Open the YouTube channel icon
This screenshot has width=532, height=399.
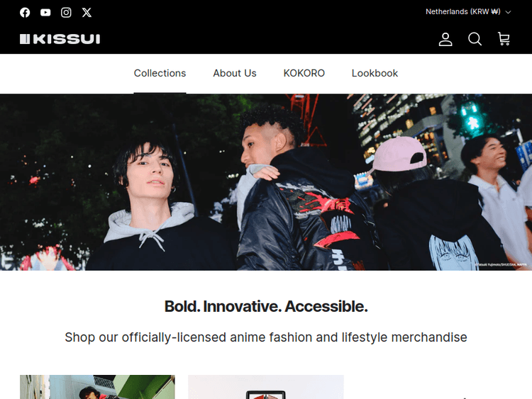click(45, 13)
